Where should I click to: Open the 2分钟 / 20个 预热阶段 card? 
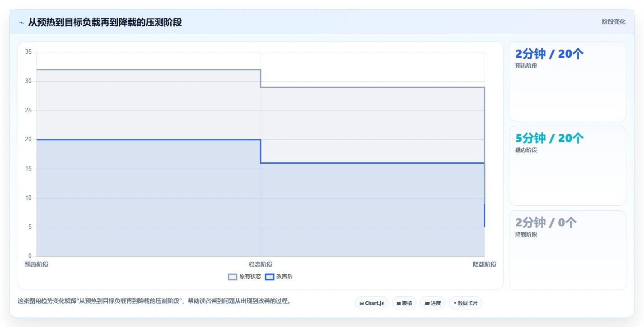[568, 82]
